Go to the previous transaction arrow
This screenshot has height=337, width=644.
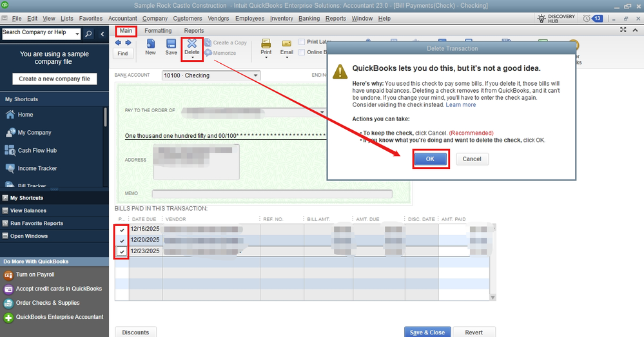point(118,43)
